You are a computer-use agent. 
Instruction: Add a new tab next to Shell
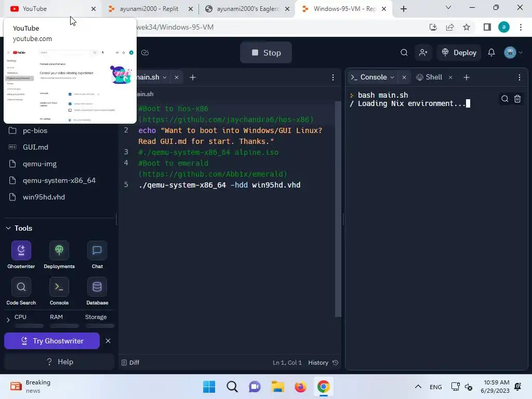(466, 77)
